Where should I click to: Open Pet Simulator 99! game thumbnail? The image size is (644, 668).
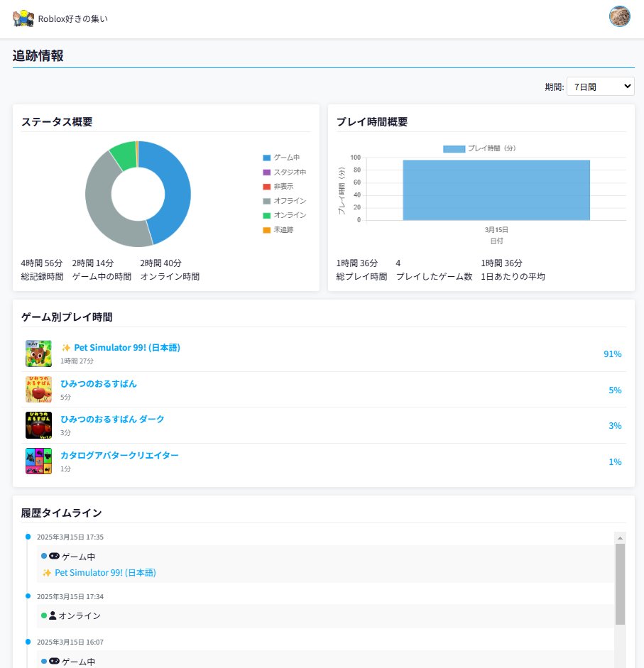[x=39, y=354]
